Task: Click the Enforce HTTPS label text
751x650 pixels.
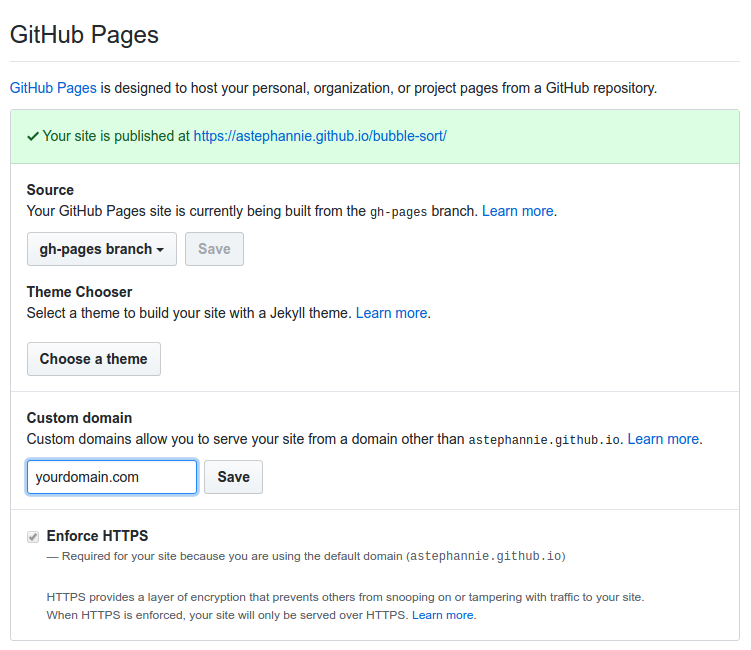Action: (97, 536)
